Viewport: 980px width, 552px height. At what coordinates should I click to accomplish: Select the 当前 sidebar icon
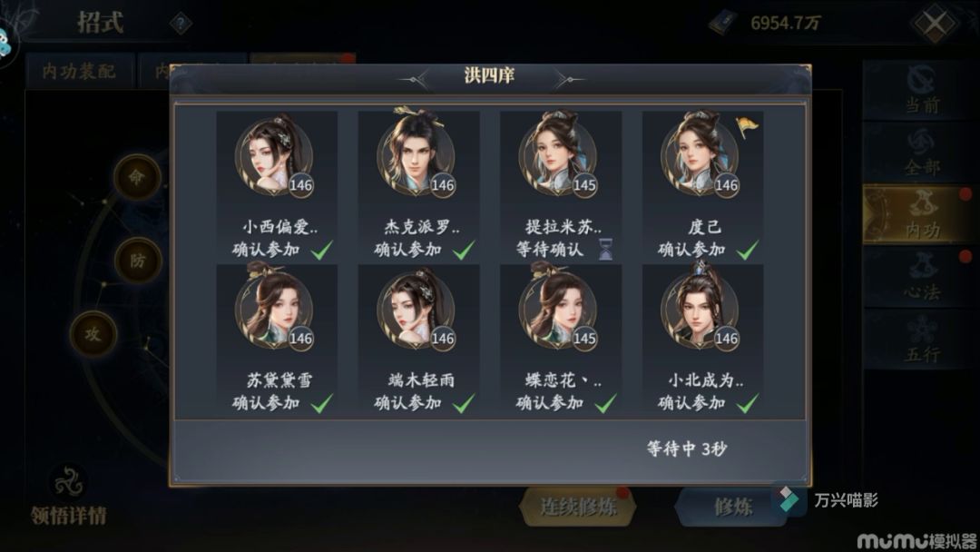tap(922, 90)
